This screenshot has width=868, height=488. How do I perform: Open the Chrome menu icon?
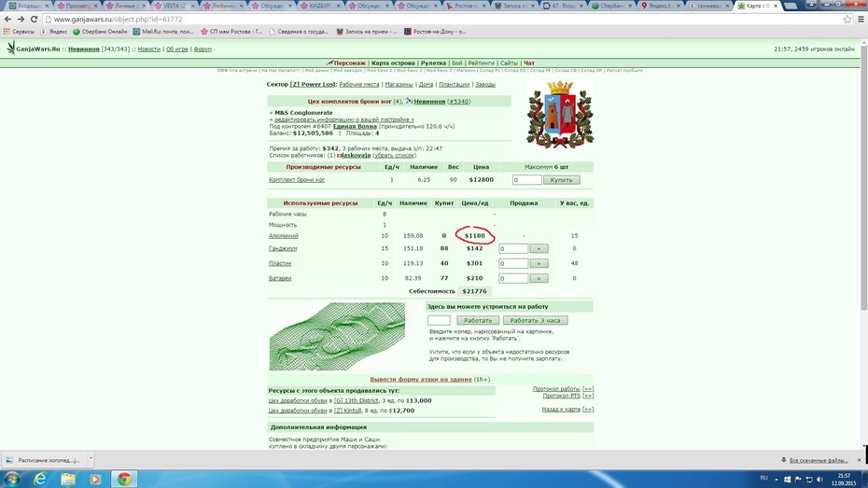[x=861, y=19]
